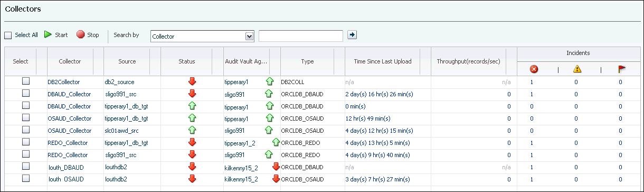Tick checkbox for louth_OSAUD row
This screenshot has width=644, height=192.
point(25,179)
